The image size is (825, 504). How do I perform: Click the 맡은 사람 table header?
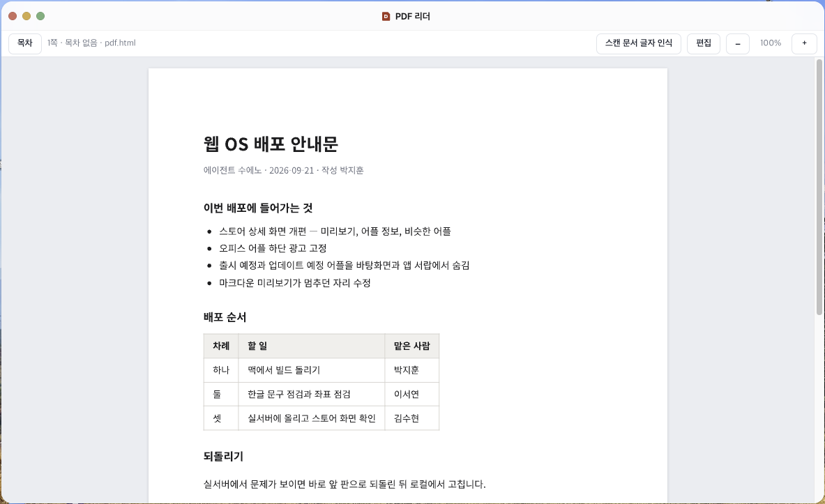412,346
